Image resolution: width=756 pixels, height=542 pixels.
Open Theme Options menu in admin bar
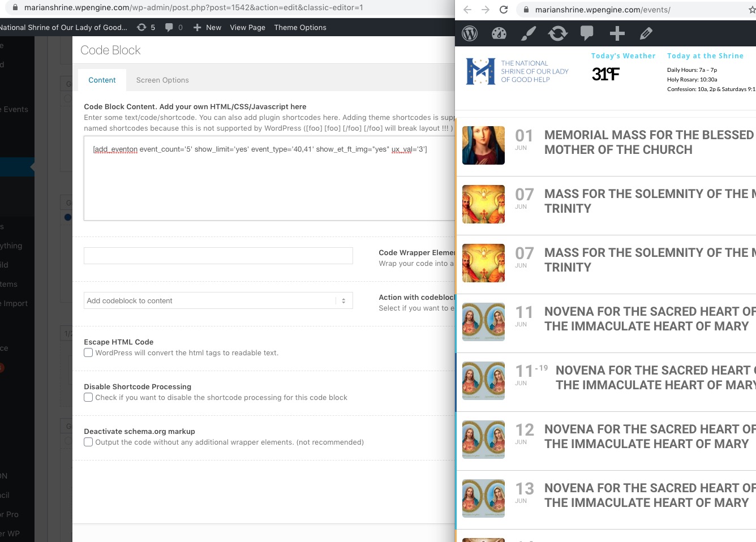coord(300,27)
